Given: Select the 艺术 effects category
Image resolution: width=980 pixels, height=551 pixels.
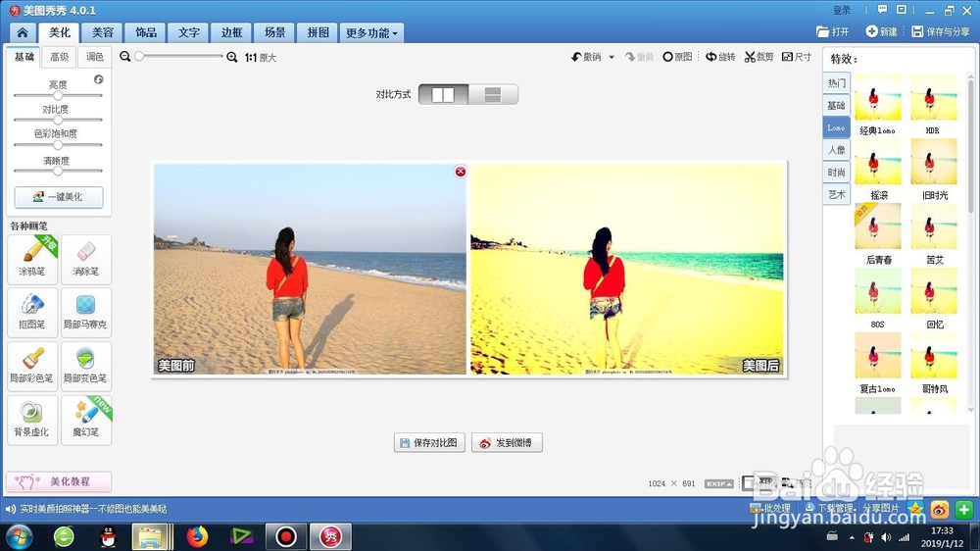Looking at the screenshot, I should (836, 194).
